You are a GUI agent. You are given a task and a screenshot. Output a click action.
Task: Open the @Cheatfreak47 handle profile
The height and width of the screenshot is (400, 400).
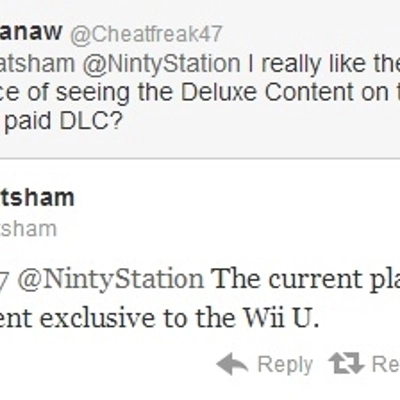(x=146, y=34)
